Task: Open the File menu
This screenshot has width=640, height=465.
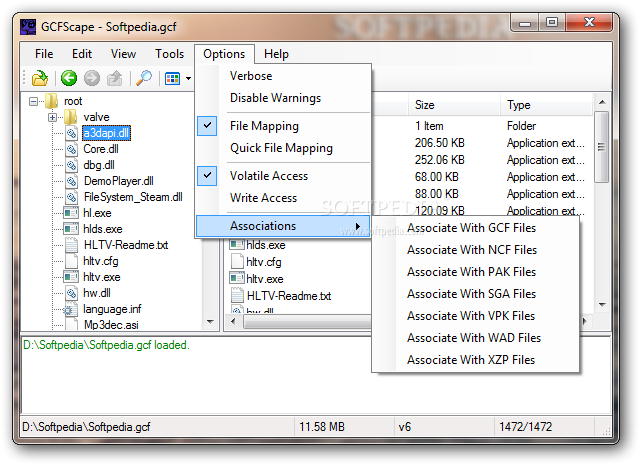Action: [44, 54]
